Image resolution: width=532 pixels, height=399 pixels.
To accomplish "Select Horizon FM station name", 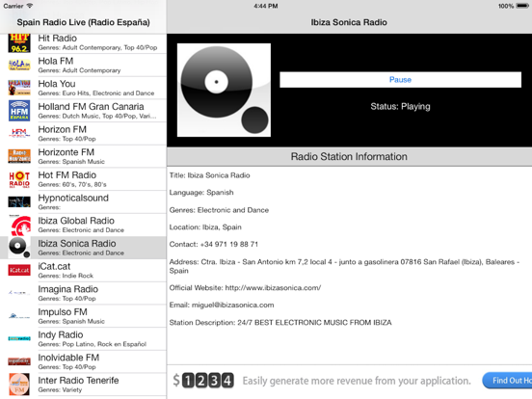I will 62,129.
